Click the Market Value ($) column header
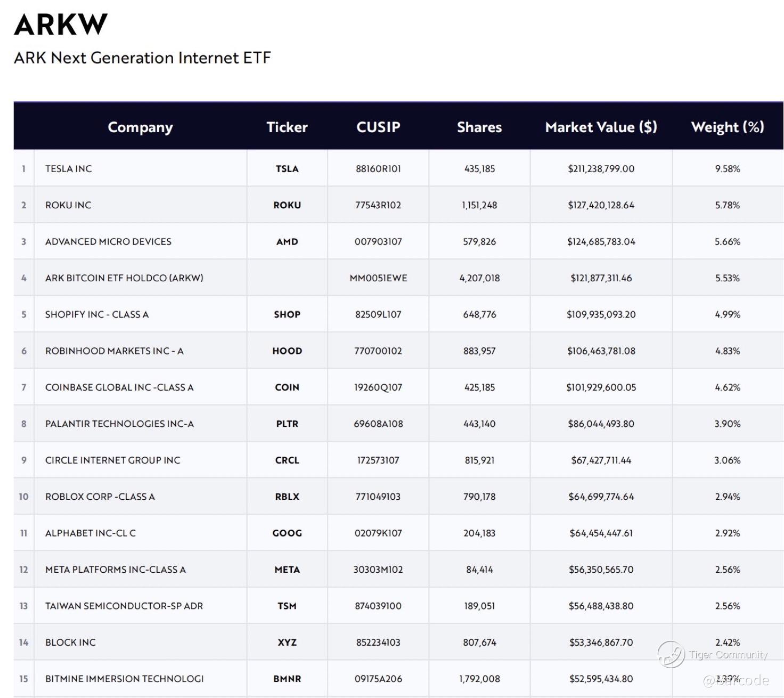The height and width of the screenshot is (698, 784). [x=601, y=127]
